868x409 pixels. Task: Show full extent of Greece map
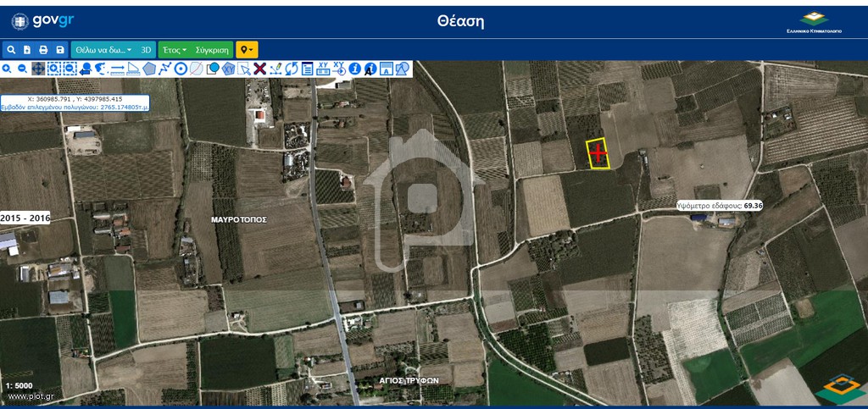tap(101, 69)
